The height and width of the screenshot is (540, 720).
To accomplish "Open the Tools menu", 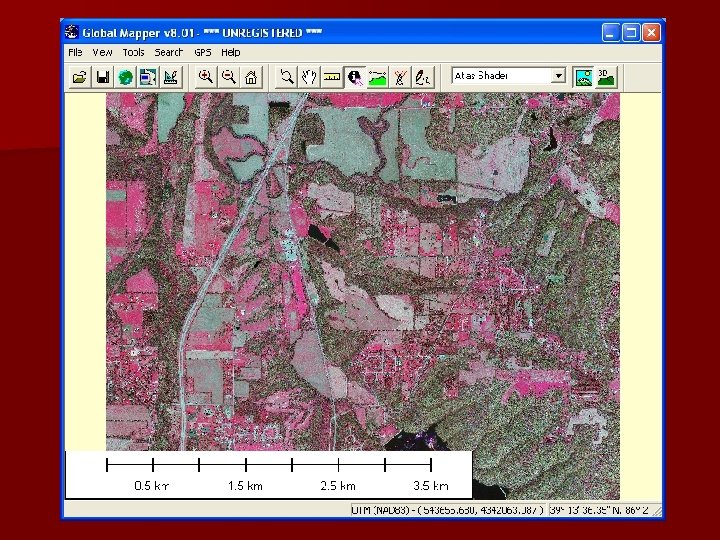I will tap(133, 52).
